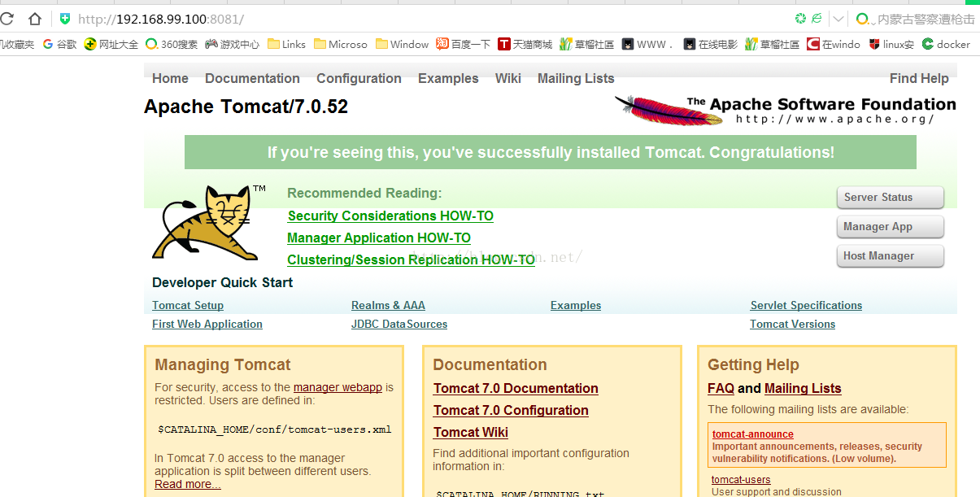Click the congratulations banner message
This screenshot has height=497, width=980.
[x=551, y=152]
